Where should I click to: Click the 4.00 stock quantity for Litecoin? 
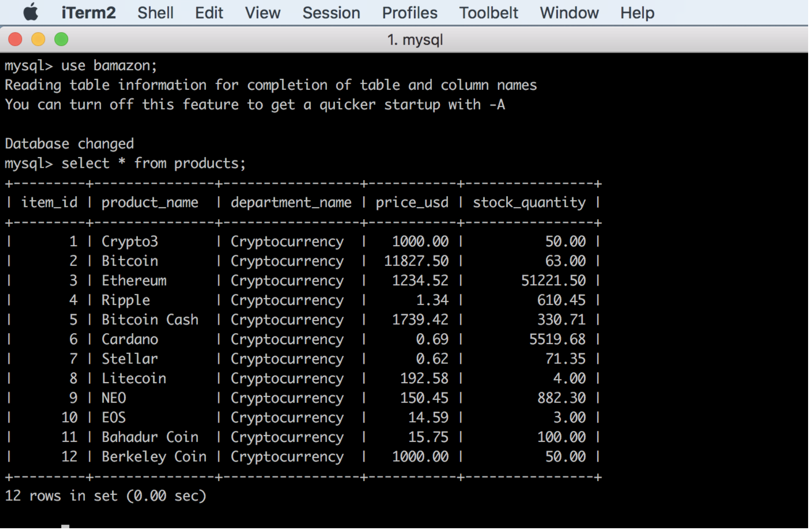569,378
